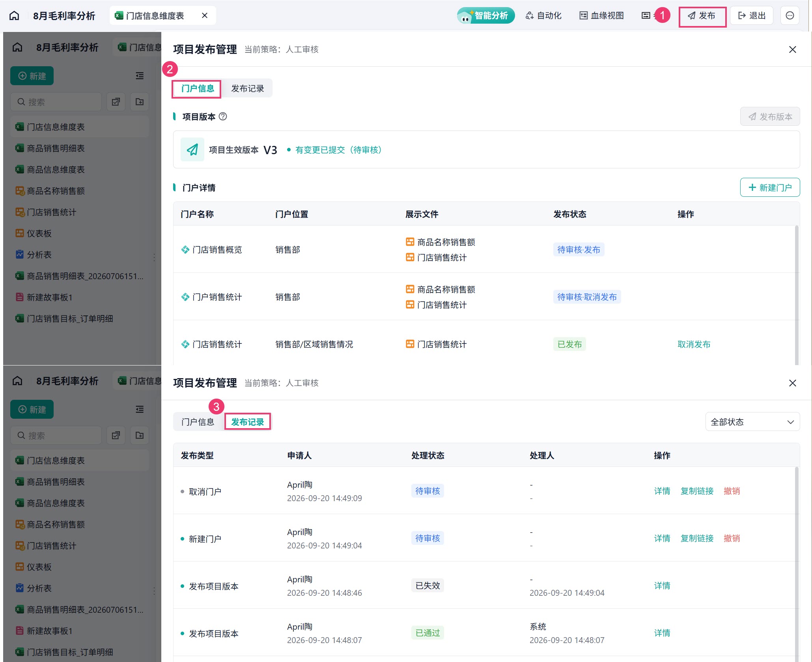Viewport: 812px width, 662px height.
Task: Click new folder icon in upper sidebar
Action: [x=140, y=102]
